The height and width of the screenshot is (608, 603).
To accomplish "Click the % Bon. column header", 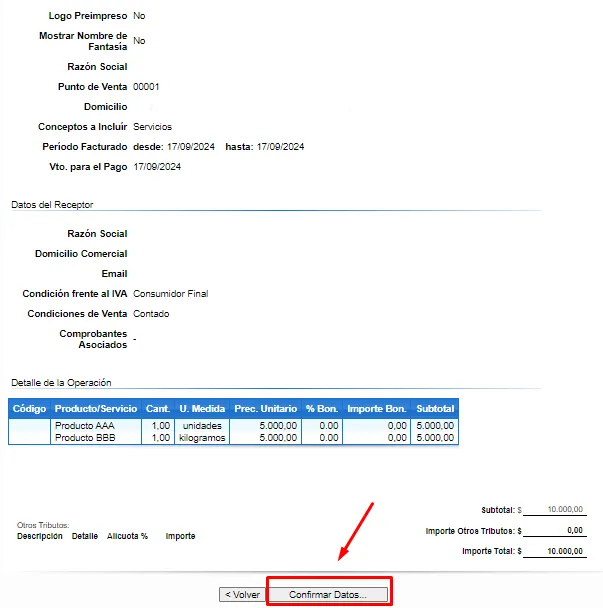I will pyautogui.click(x=322, y=408).
